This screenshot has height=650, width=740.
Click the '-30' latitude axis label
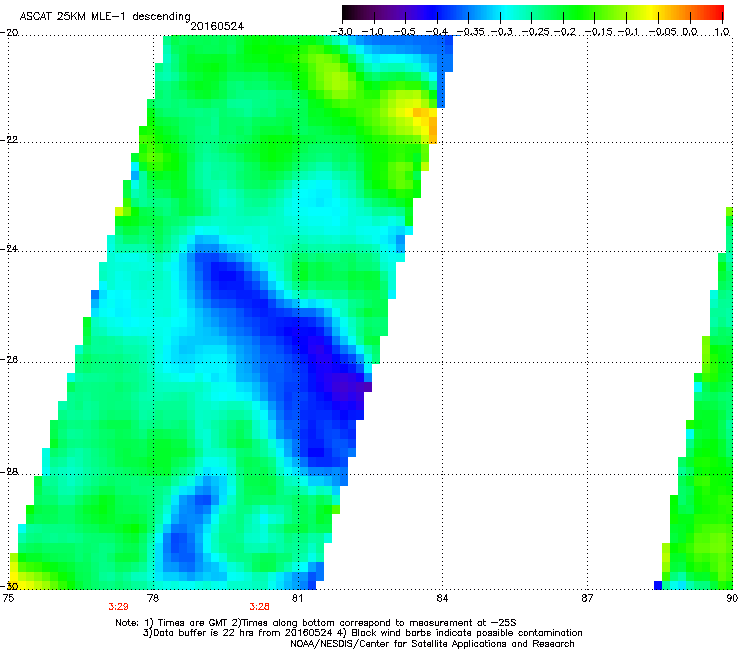click(x=9, y=586)
